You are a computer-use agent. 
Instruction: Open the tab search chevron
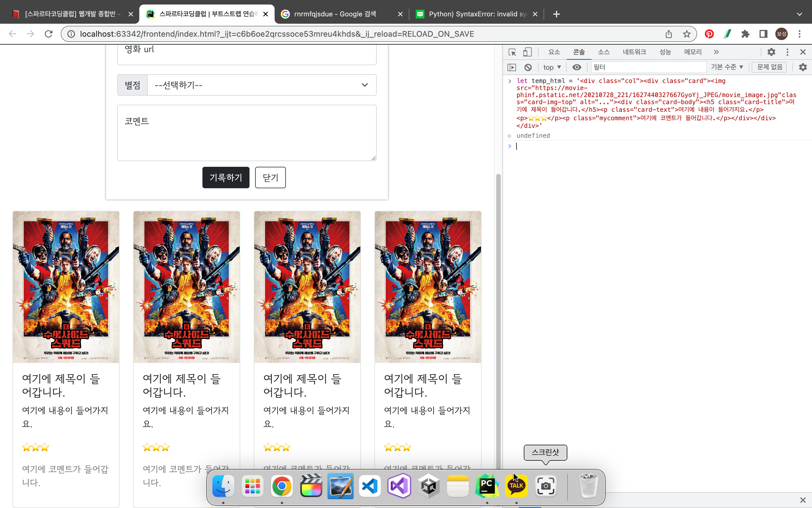(x=800, y=14)
